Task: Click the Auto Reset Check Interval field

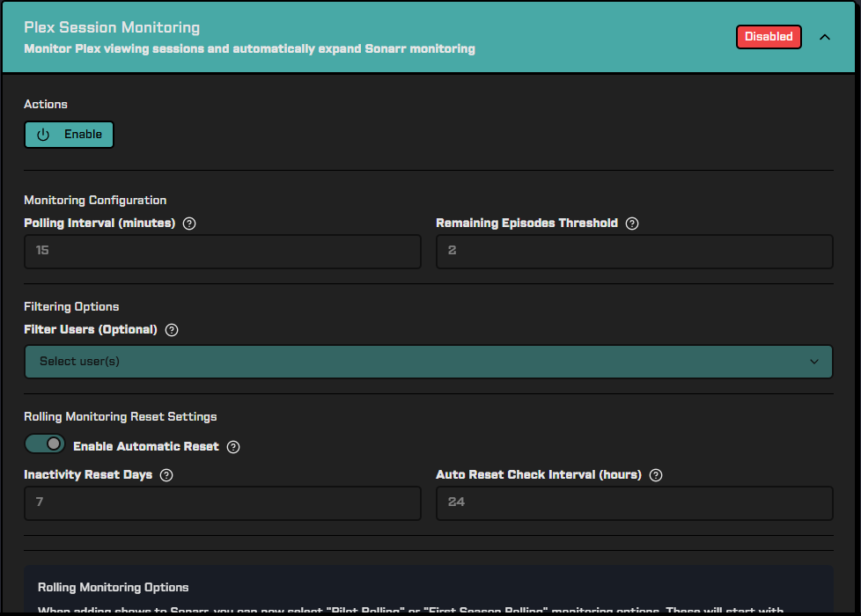Action: (634, 502)
